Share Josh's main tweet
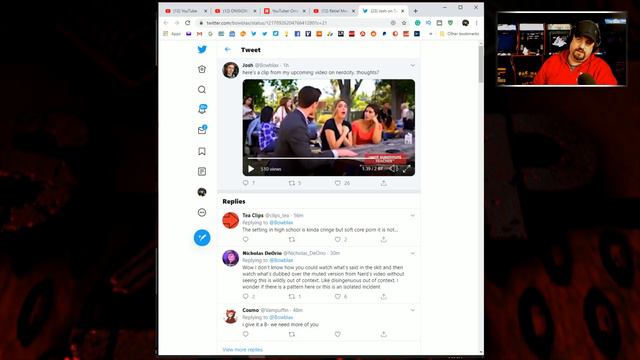 coord(384,183)
